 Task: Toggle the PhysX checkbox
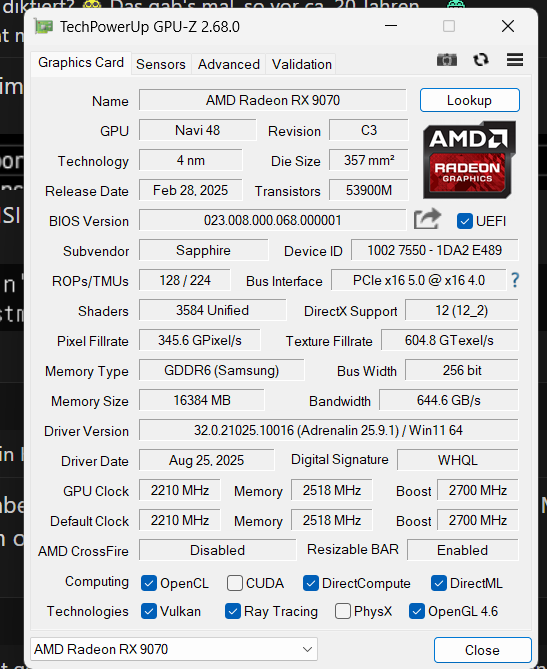[343, 611]
